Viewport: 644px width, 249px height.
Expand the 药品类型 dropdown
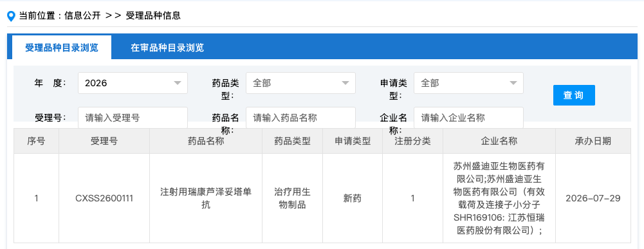click(300, 83)
